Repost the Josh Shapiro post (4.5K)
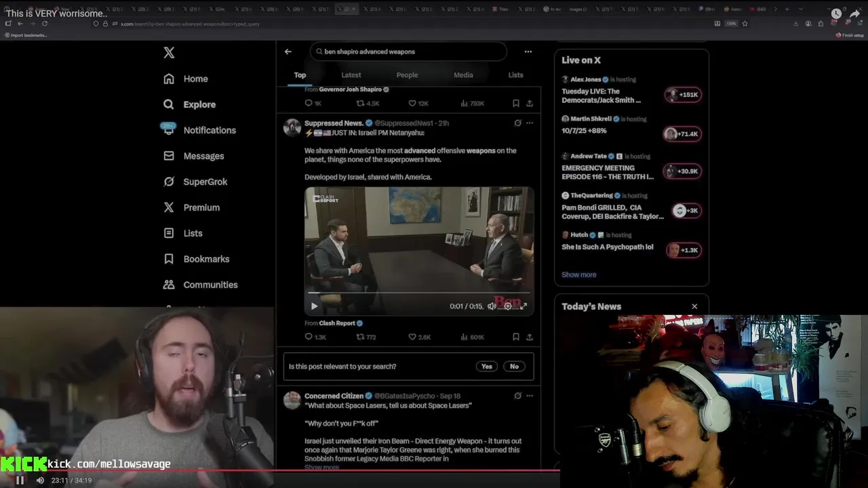Image resolution: width=868 pixels, height=488 pixels. click(x=368, y=103)
